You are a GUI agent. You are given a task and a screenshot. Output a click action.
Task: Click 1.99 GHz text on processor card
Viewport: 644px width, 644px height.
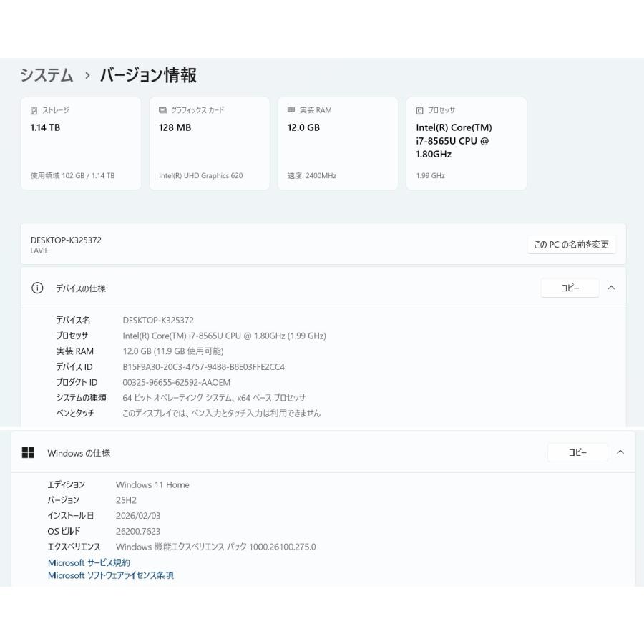click(x=431, y=176)
